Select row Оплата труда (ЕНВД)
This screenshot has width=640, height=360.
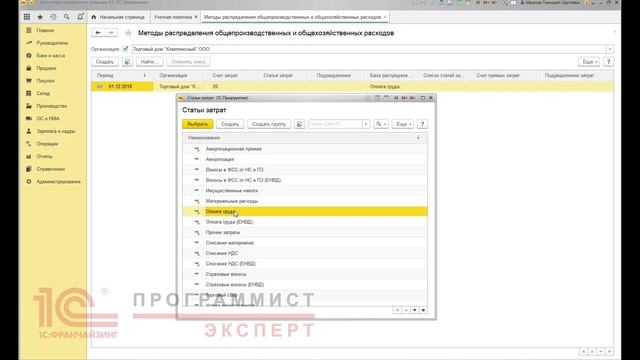pyautogui.click(x=305, y=222)
